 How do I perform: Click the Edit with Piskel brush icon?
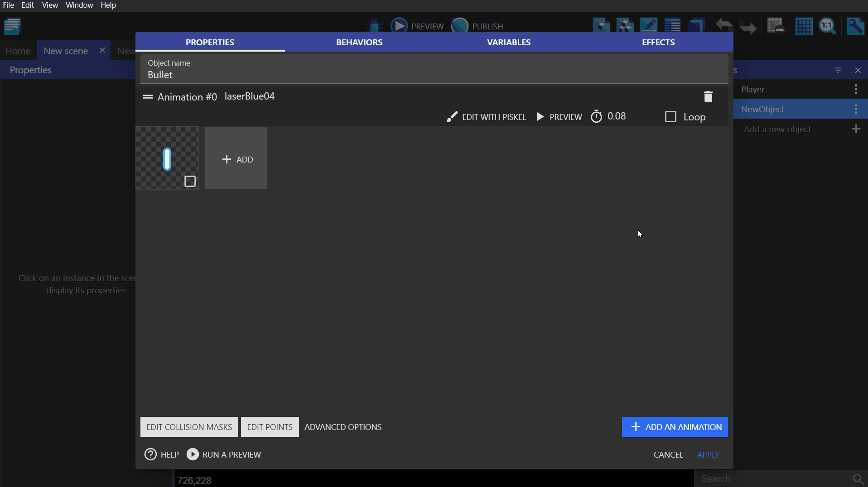point(452,117)
